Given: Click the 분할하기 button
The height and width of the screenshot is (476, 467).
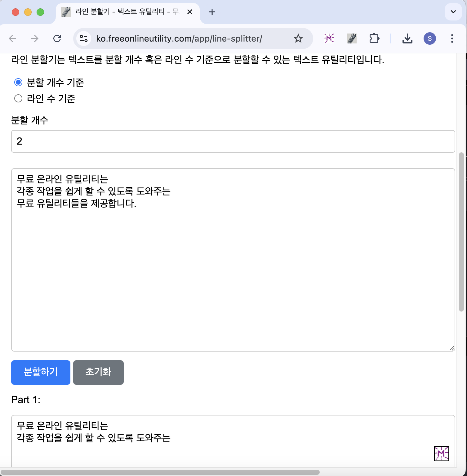Looking at the screenshot, I should pyautogui.click(x=41, y=372).
